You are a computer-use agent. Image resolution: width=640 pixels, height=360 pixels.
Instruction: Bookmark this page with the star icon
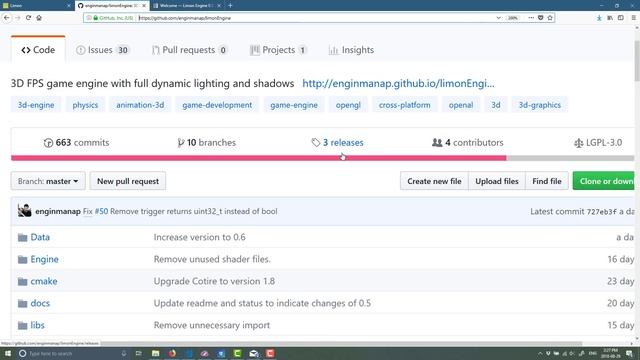[550, 18]
